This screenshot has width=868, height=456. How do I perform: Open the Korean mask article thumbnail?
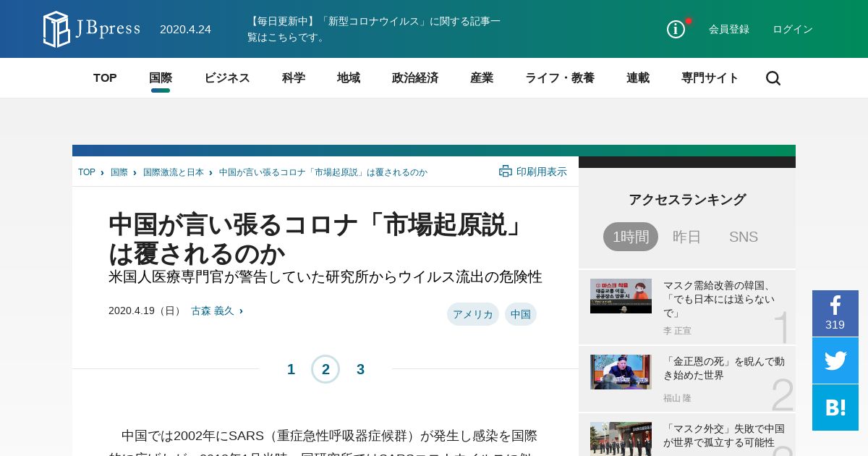[621, 296]
